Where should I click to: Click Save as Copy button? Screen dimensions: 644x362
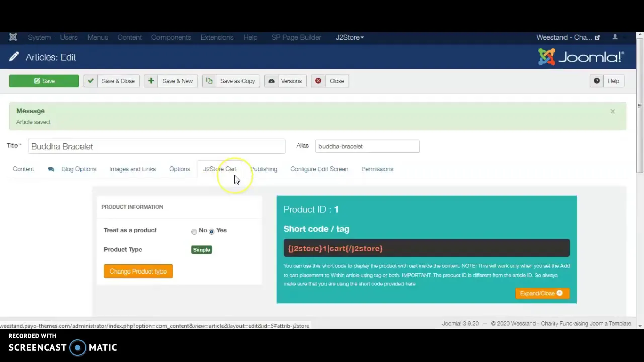231,81
